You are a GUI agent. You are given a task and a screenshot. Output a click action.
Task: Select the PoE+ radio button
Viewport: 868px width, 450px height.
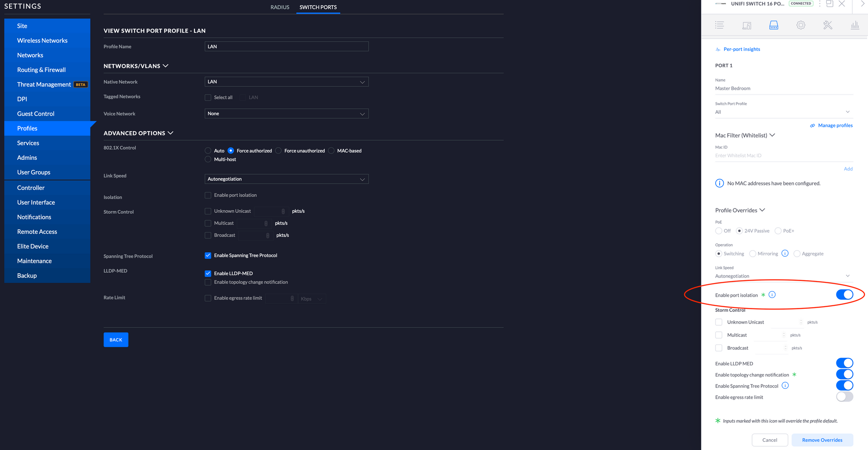pyautogui.click(x=778, y=231)
